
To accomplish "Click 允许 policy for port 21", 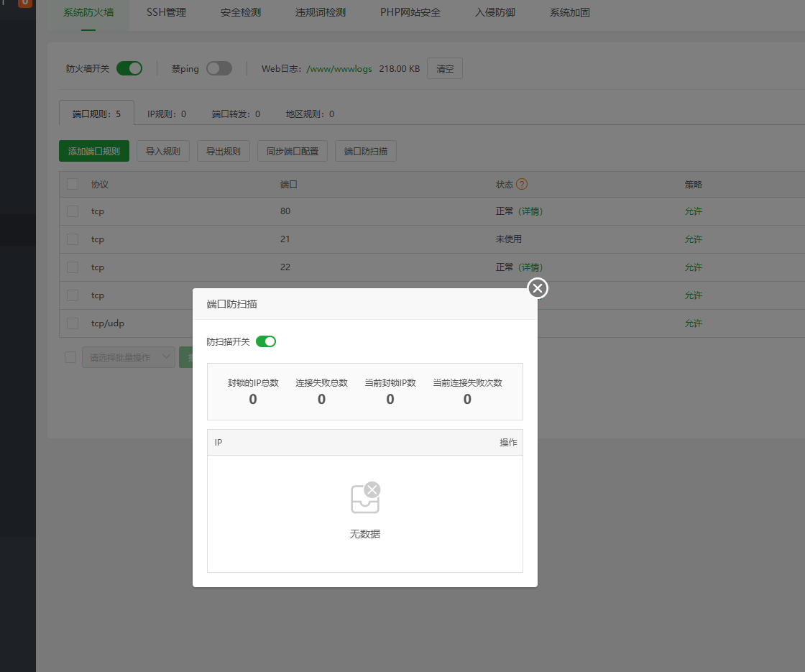I will 693,239.
